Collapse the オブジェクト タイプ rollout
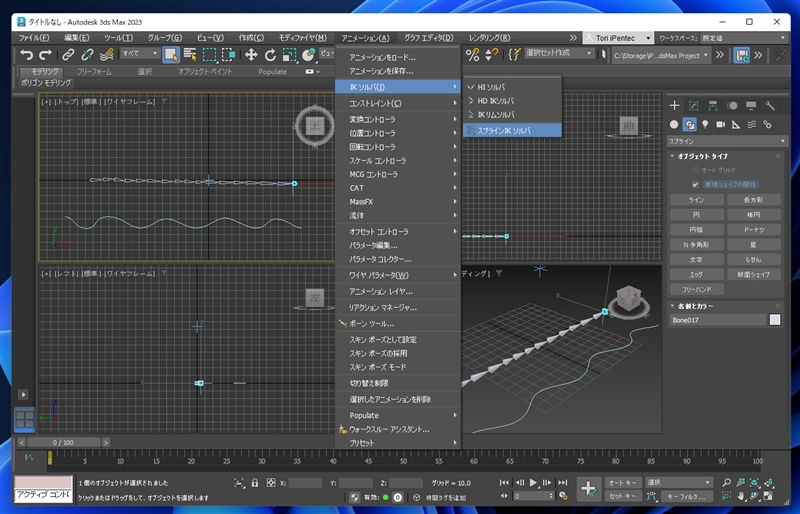This screenshot has height=514, width=800. pyautogui.click(x=703, y=156)
